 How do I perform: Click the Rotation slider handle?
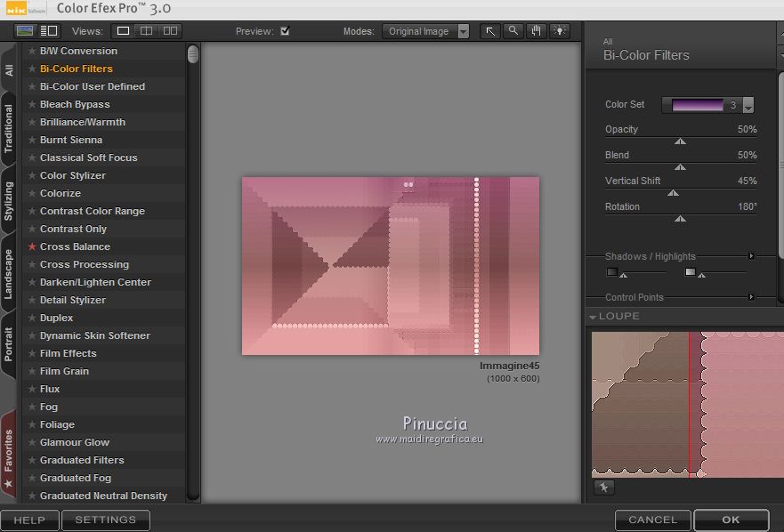[680, 219]
